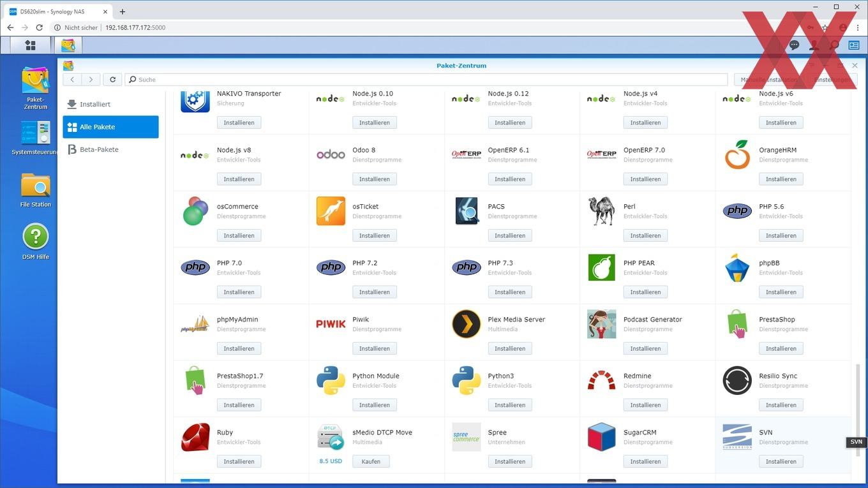
Task: Open a new browser tab
Action: click(123, 11)
